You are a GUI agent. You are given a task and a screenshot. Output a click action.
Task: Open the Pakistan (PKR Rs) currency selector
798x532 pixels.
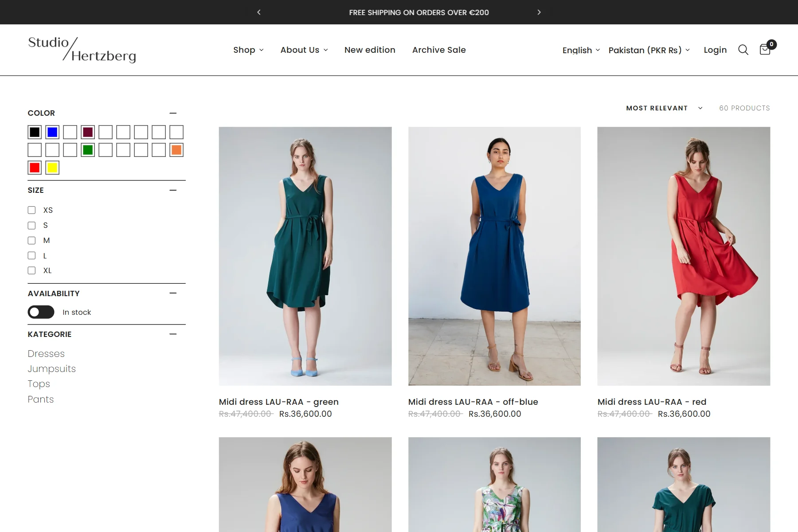click(x=649, y=50)
